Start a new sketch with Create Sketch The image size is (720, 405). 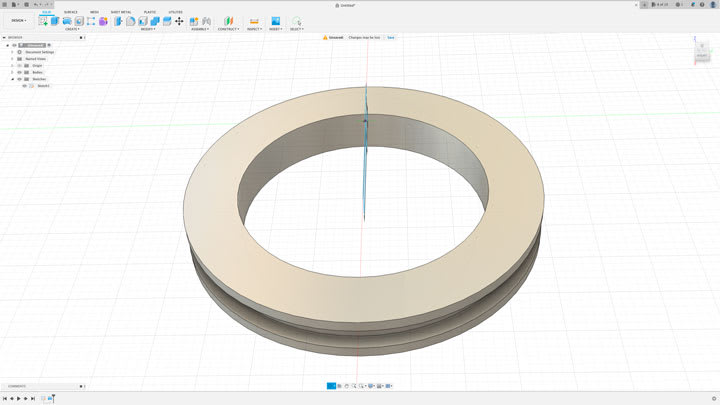click(x=43, y=21)
